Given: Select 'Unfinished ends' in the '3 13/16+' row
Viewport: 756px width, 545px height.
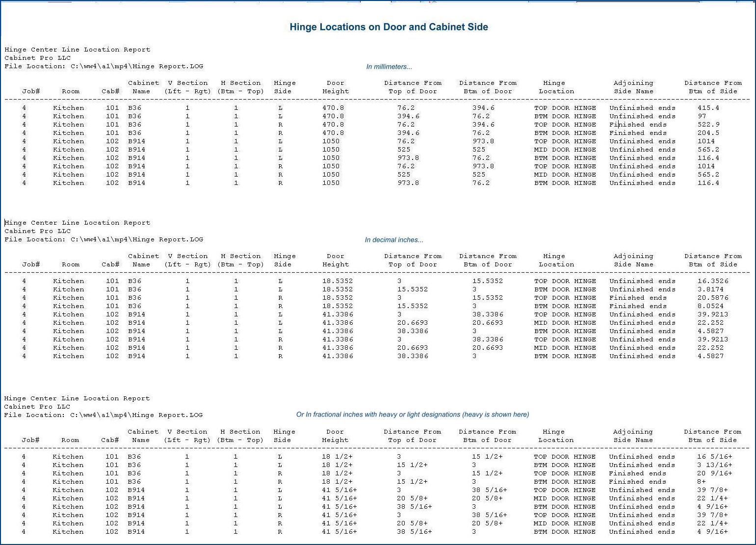Looking at the screenshot, I should [x=642, y=465].
